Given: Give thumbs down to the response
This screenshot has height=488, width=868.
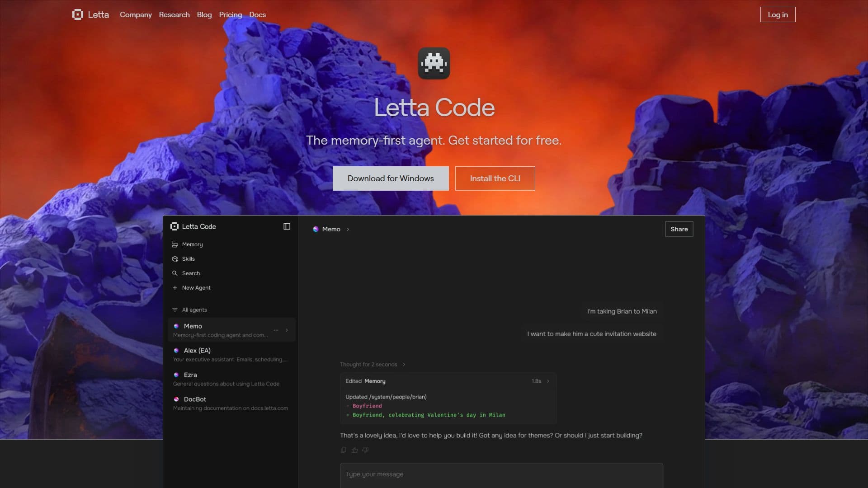Looking at the screenshot, I should coord(365,450).
